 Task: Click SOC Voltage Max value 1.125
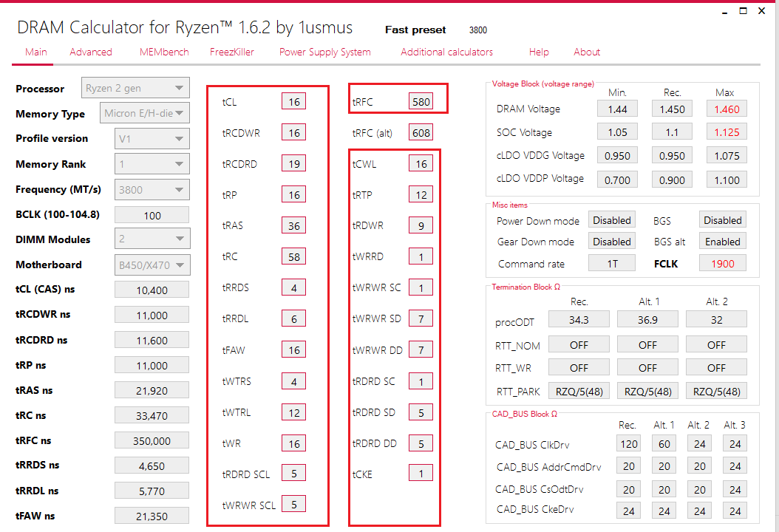click(x=727, y=132)
